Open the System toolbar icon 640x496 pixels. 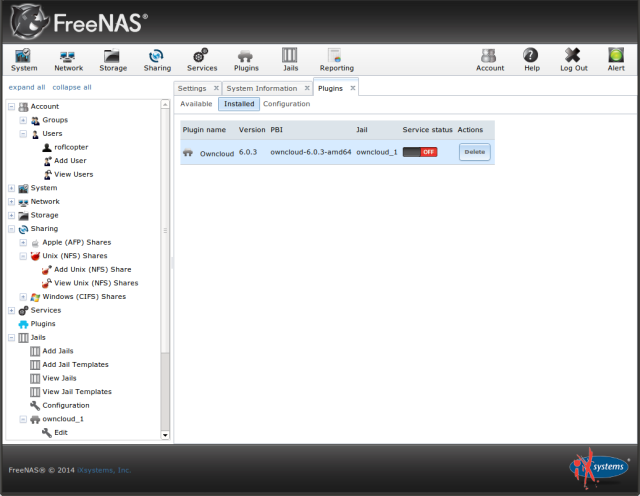pos(24,60)
